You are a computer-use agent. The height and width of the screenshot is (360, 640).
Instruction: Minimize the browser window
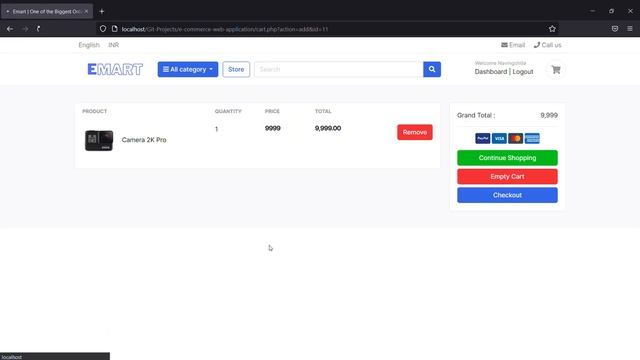(593, 11)
